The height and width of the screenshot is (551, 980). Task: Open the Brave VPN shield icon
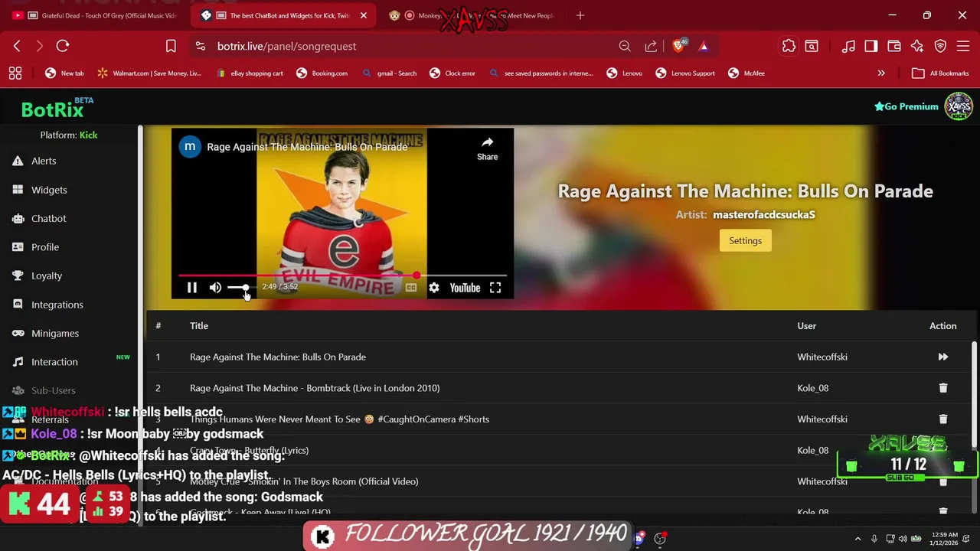(x=940, y=46)
